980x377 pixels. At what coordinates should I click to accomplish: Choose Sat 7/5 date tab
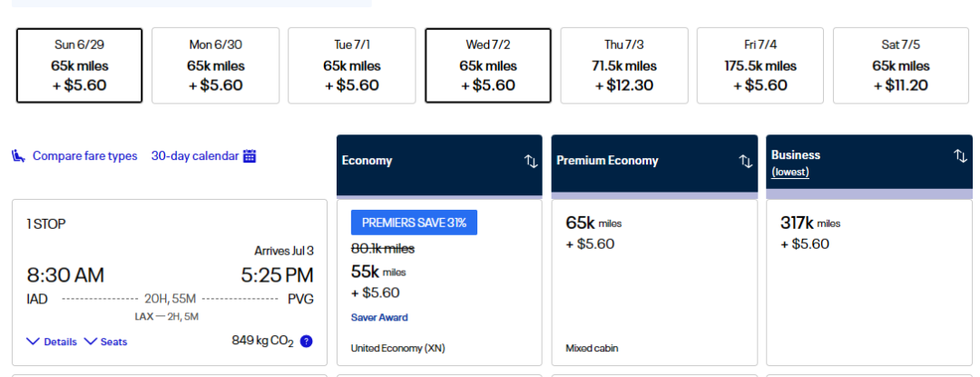click(897, 65)
